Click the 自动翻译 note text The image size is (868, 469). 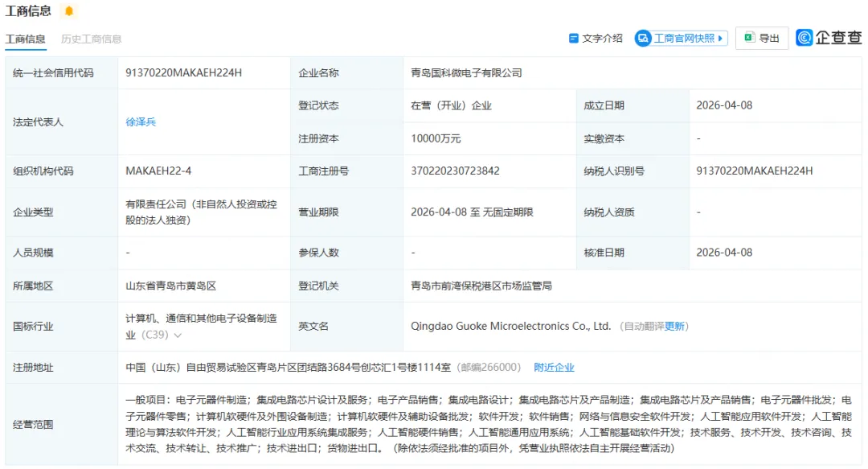coord(644,327)
